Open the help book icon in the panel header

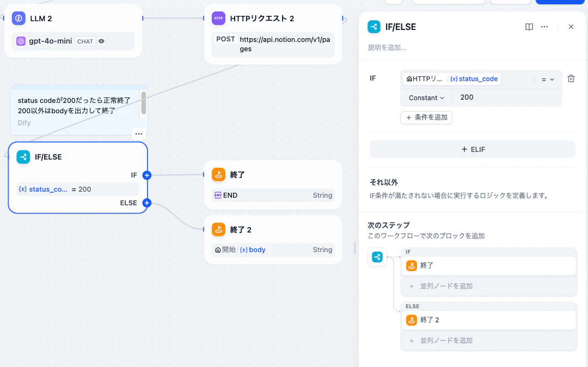529,27
